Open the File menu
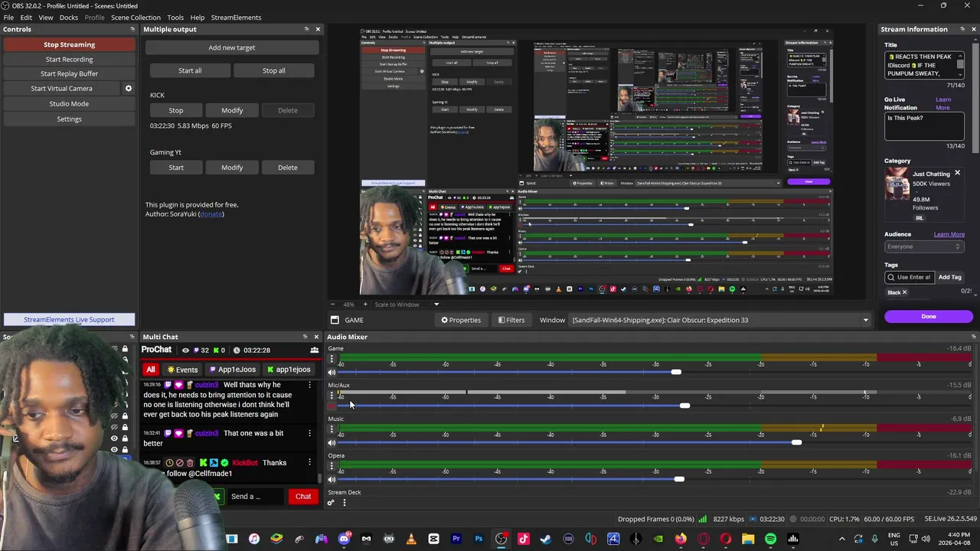This screenshot has width=980, height=551. pos(8,18)
